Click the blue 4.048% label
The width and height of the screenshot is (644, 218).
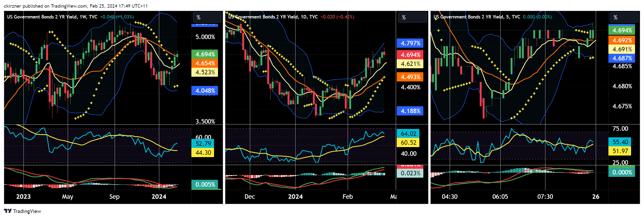click(205, 91)
